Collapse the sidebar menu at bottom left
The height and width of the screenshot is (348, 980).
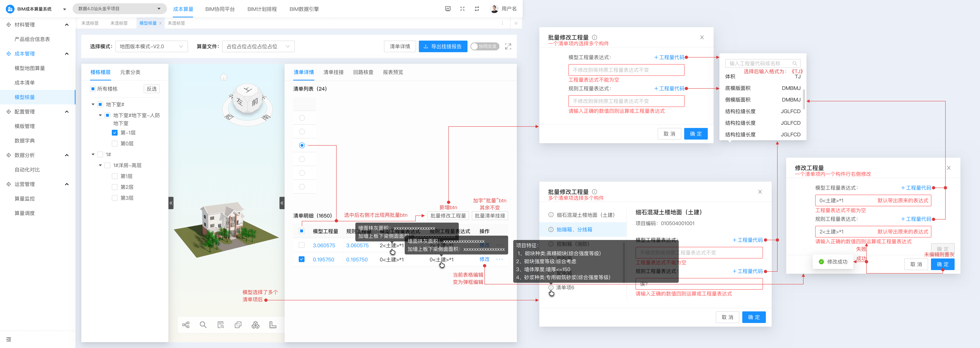tap(9, 339)
